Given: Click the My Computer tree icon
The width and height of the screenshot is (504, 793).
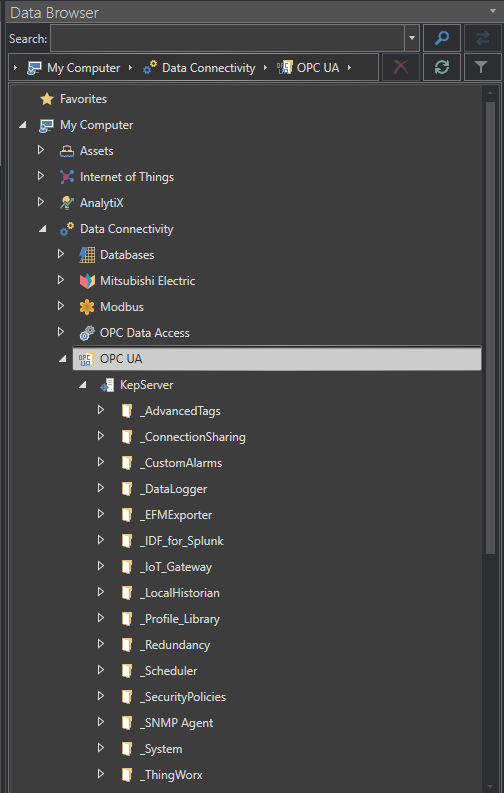Looking at the screenshot, I should pyautogui.click(x=47, y=125).
